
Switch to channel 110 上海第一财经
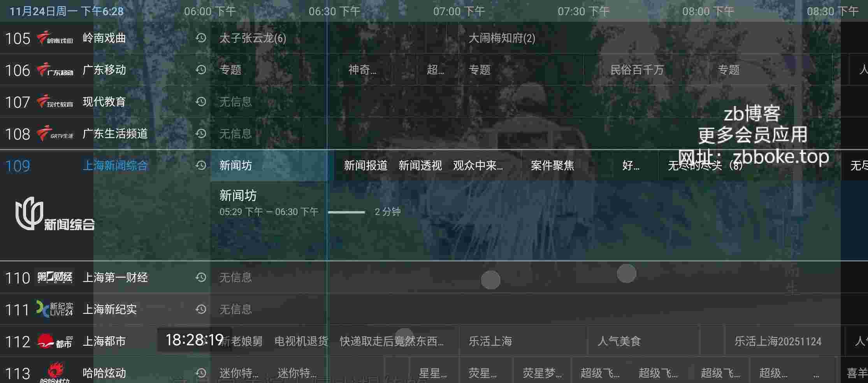(115, 278)
